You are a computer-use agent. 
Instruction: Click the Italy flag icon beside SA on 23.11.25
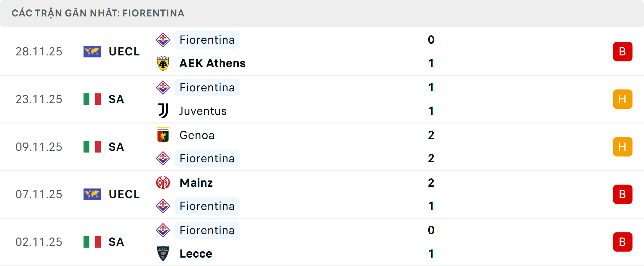click(x=92, y=99)
